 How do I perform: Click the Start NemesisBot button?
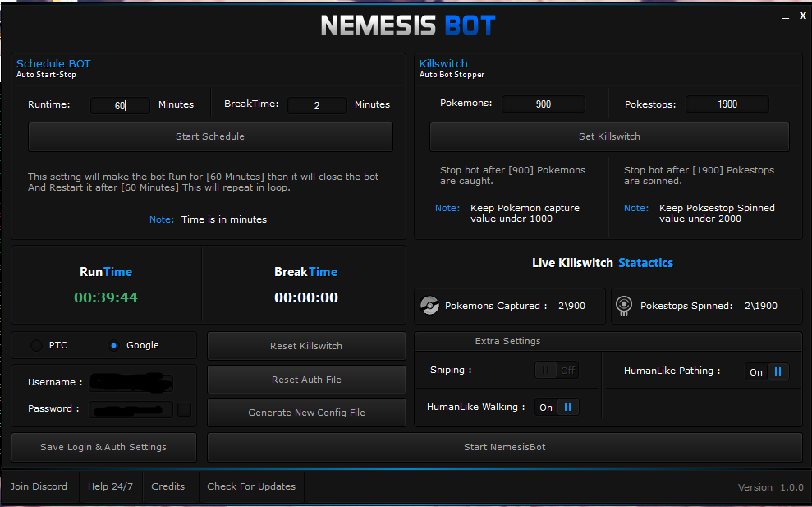504,447
